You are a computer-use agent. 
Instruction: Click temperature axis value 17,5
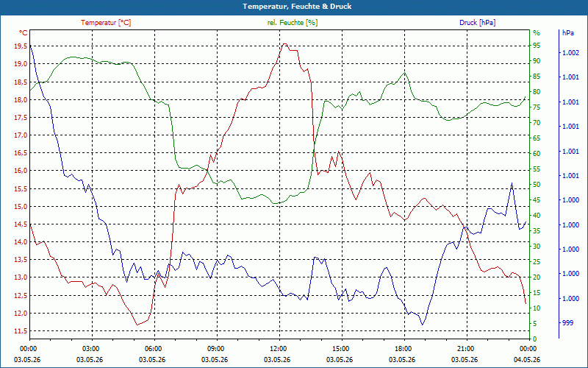point(21,118)
